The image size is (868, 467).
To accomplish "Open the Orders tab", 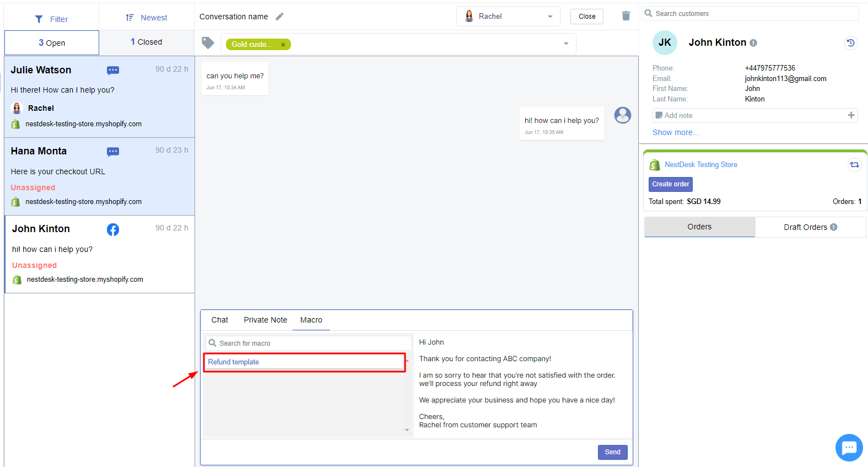I will pyautogui.click(x=699, y=227).
